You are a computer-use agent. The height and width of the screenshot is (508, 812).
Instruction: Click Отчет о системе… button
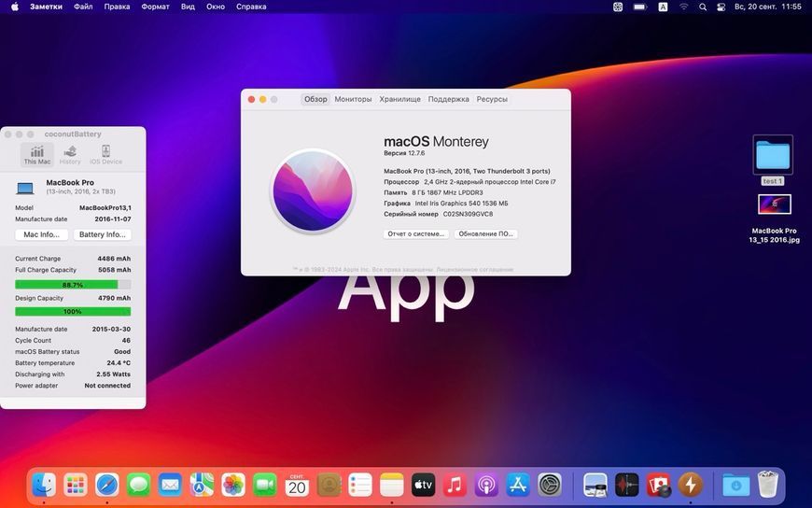pos(416,233)
